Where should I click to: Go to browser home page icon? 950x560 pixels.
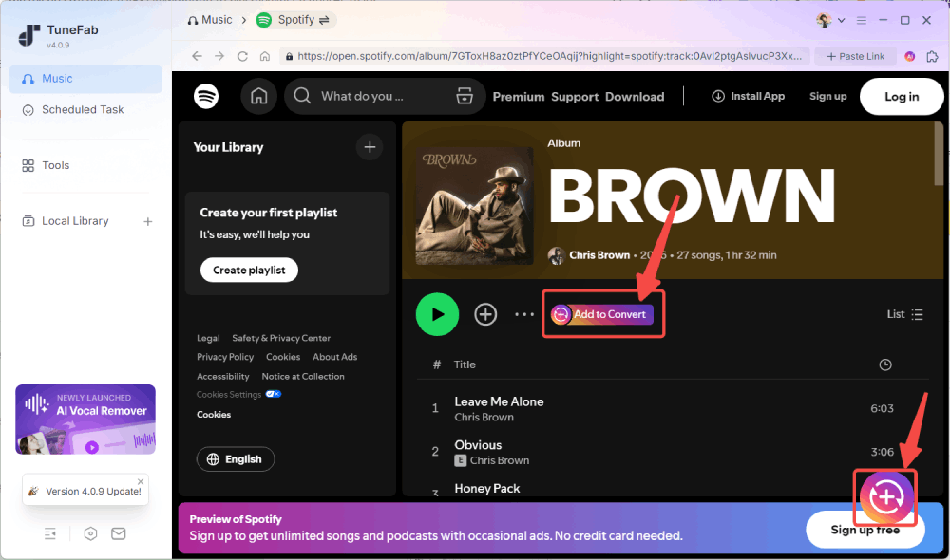pyautogui.click(x=265, y=56)
